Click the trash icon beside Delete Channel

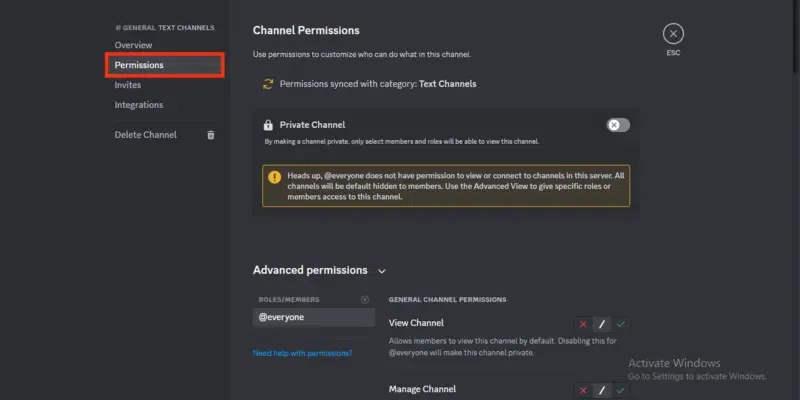click(x=210, y=135)
